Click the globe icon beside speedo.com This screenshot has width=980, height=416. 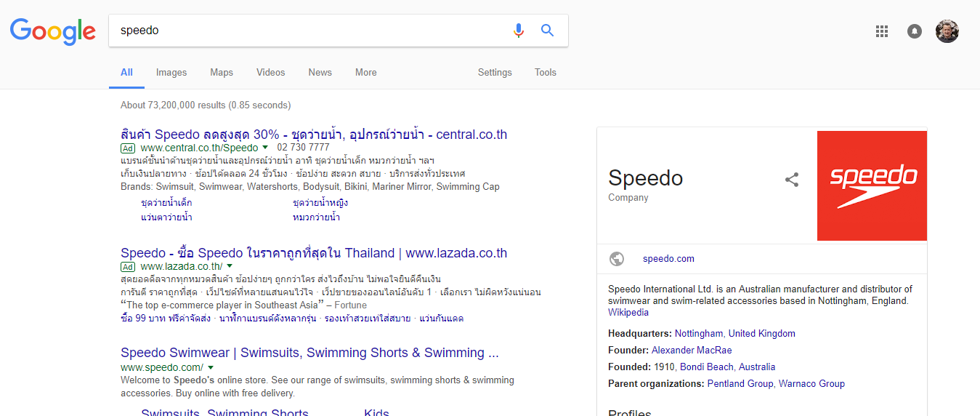[617, 258]
